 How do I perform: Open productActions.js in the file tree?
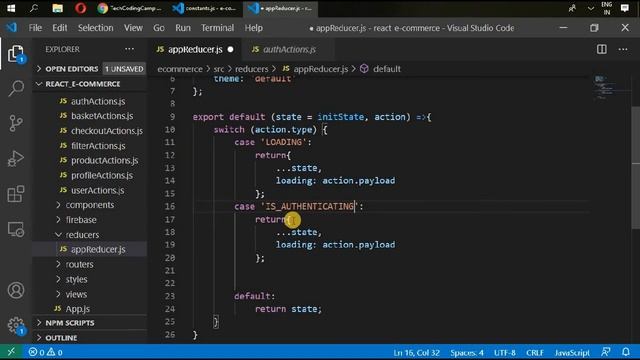pos(104,160)
